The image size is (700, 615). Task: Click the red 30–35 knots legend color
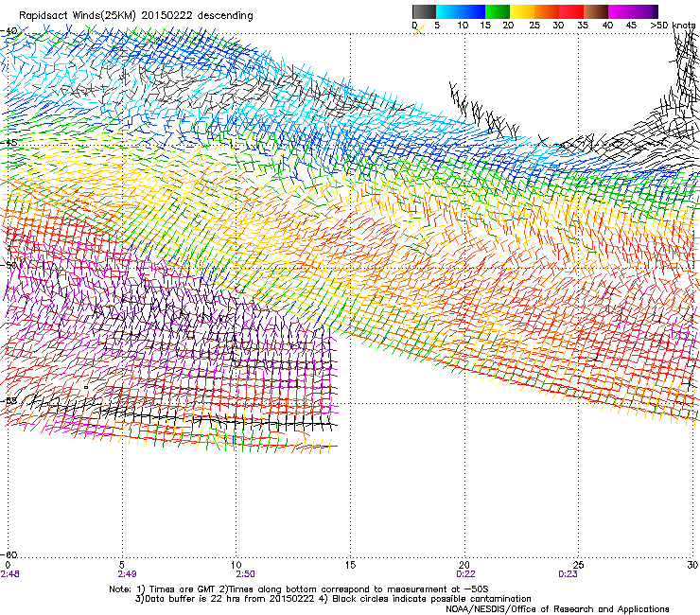(571, 11)
